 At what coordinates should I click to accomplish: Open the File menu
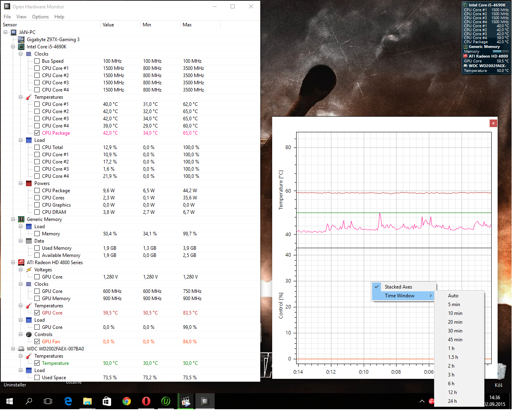click(7, 17)
